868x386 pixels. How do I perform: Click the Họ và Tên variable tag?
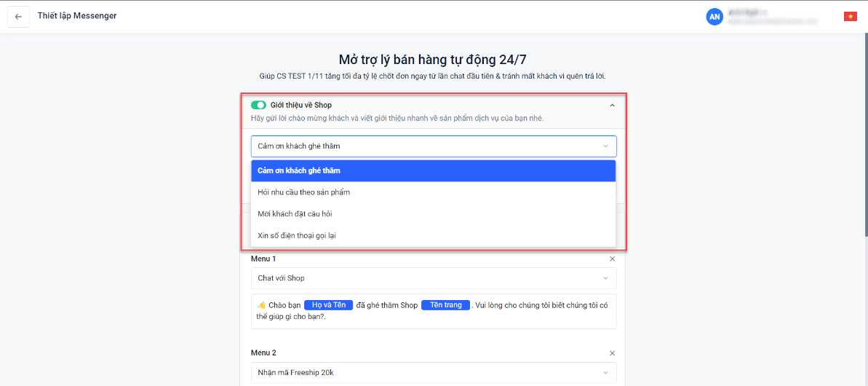(x=329, y=305)
